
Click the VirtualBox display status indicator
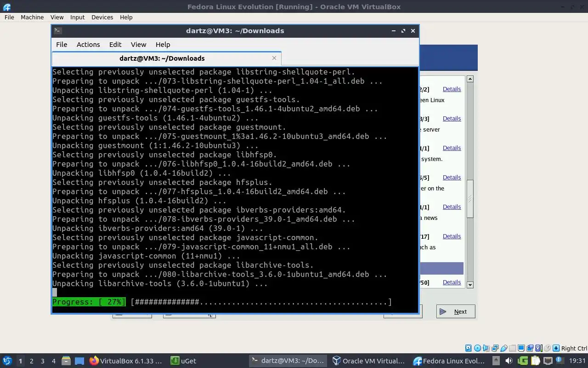pyautogui.click(x=521, y=348)
